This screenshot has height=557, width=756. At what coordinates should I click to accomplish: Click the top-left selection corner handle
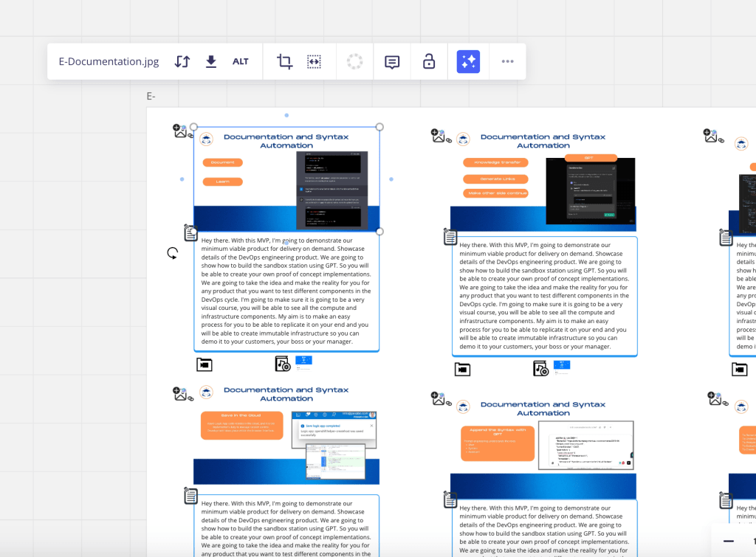(x=194, y=127)
